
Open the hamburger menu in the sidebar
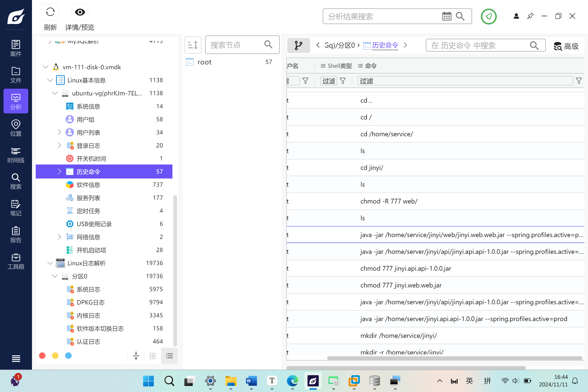point(16,358)
